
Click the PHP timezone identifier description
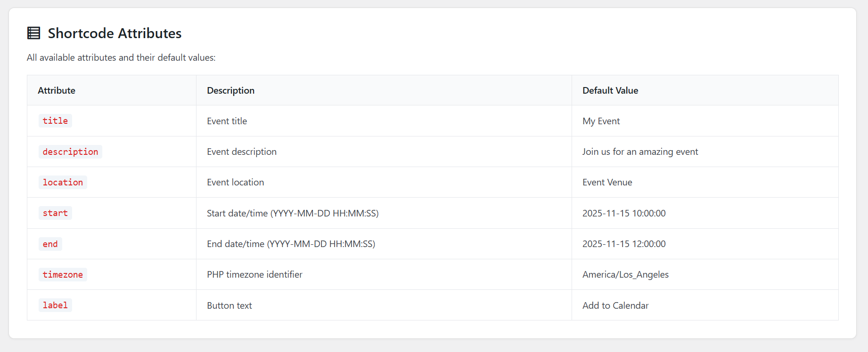click(254, 274)
